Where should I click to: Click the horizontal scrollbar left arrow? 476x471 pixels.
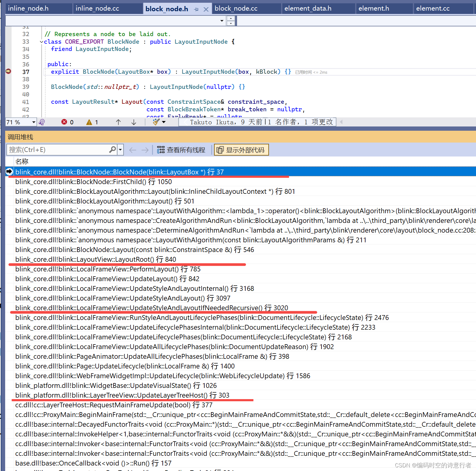click(x=341, y=122)
